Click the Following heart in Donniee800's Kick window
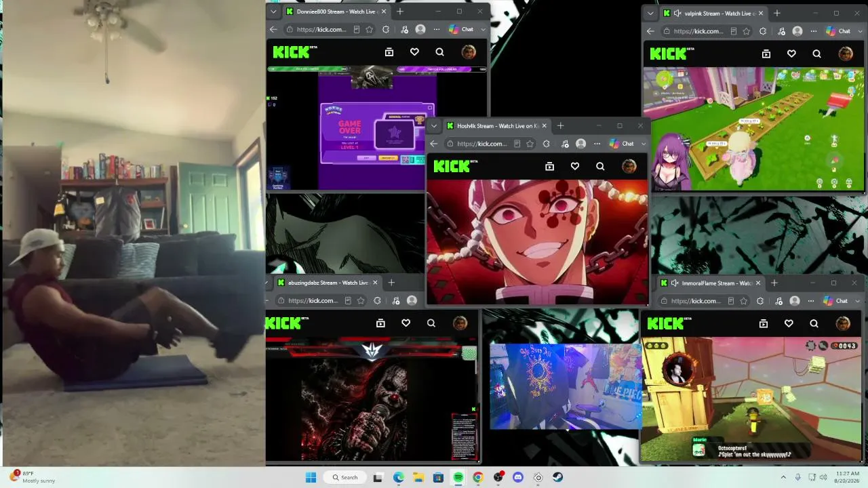This screenshot has height=488, width=868. pos(414,52)
